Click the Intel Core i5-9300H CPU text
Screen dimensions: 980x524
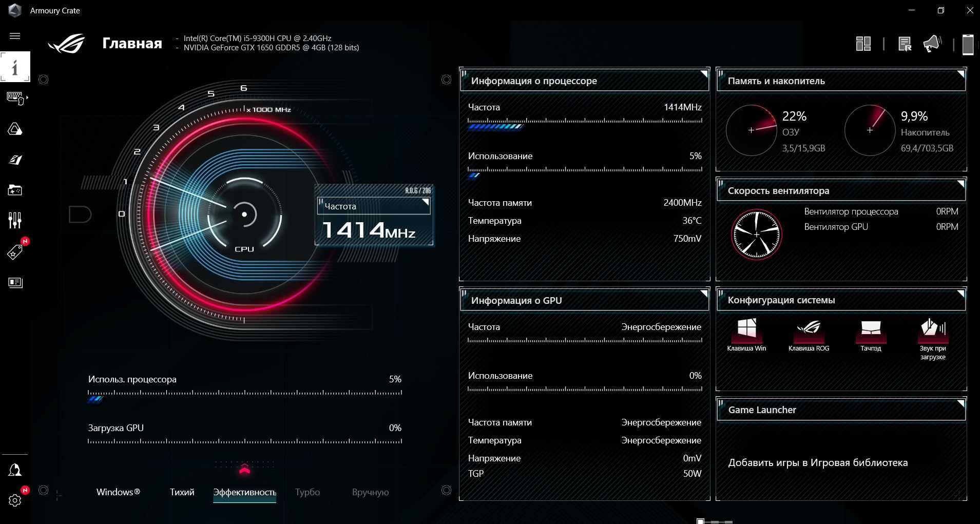click(x=257, y=38)
